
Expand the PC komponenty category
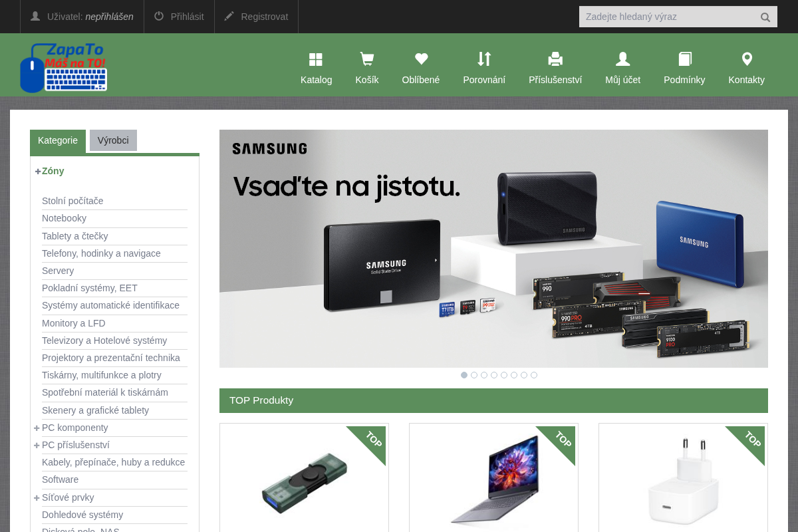pyautogui.click(x=37, y=428)
